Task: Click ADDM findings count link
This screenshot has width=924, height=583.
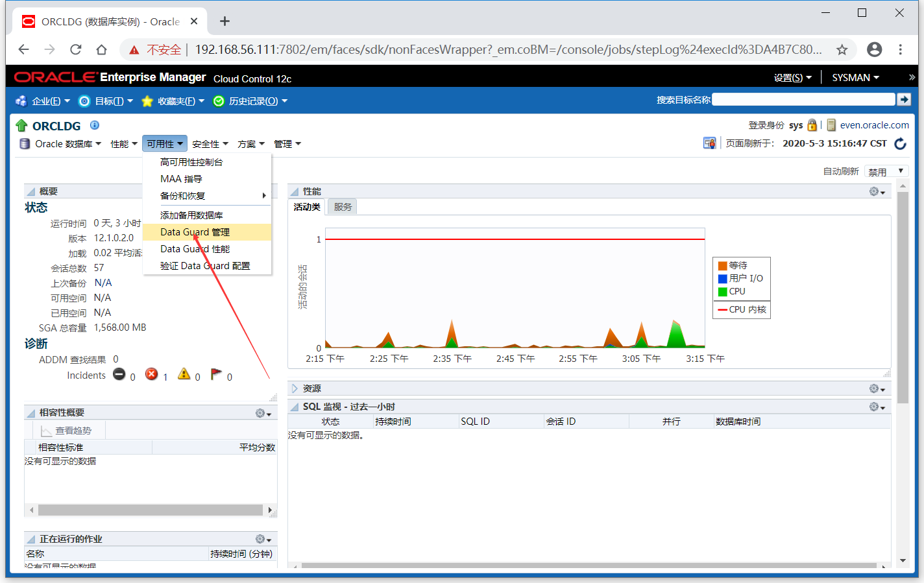Action: 115,359
